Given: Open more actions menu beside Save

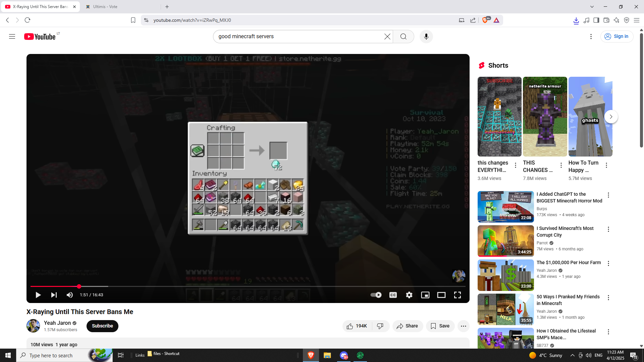Looking at the screenshot, I should 463,326.
